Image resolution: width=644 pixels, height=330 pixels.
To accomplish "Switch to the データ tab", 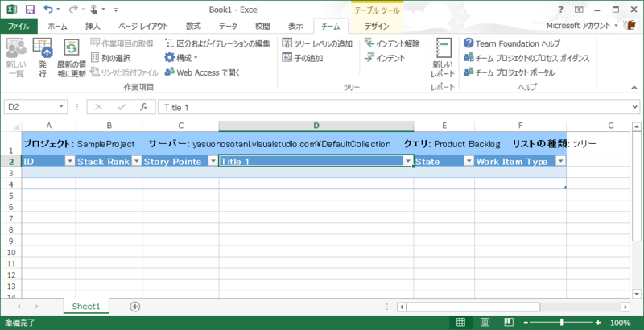I will (x=228, y=27).
